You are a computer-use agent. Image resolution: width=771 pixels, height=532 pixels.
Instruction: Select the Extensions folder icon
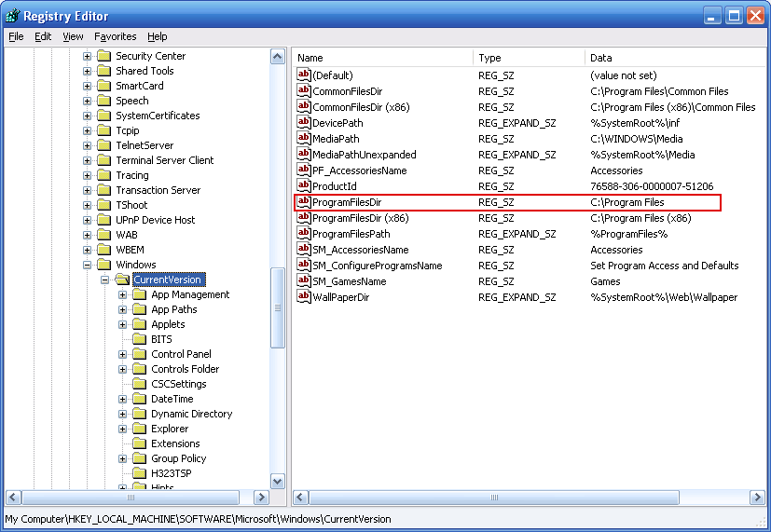pyautogui.click(x=140, y=443)
